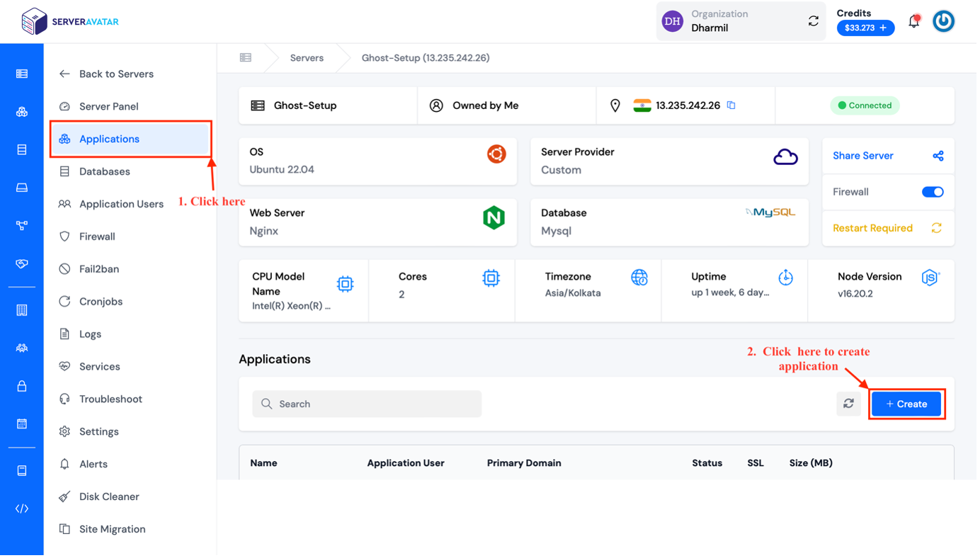
Task: Click the document icon in blue rail
Action: [22, 471]
